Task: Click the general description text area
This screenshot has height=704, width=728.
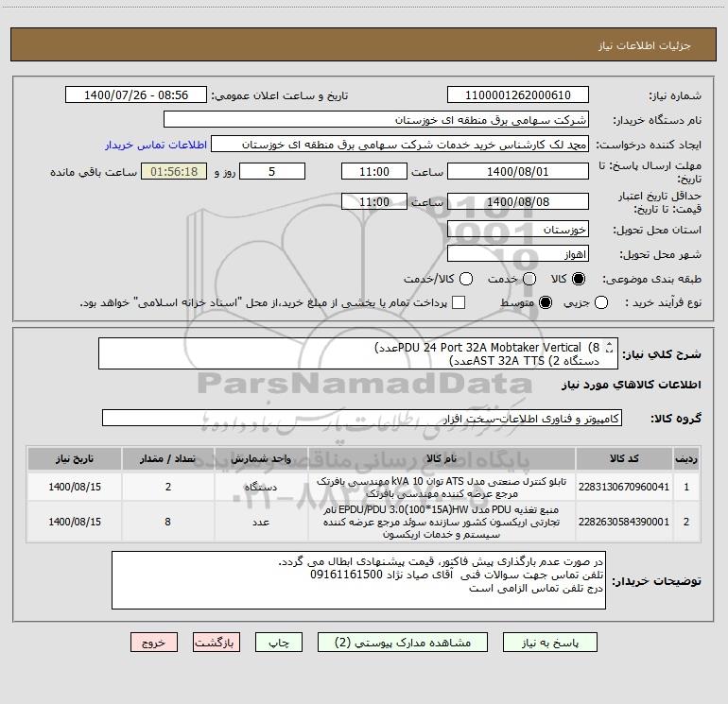Action: [358, 353]
